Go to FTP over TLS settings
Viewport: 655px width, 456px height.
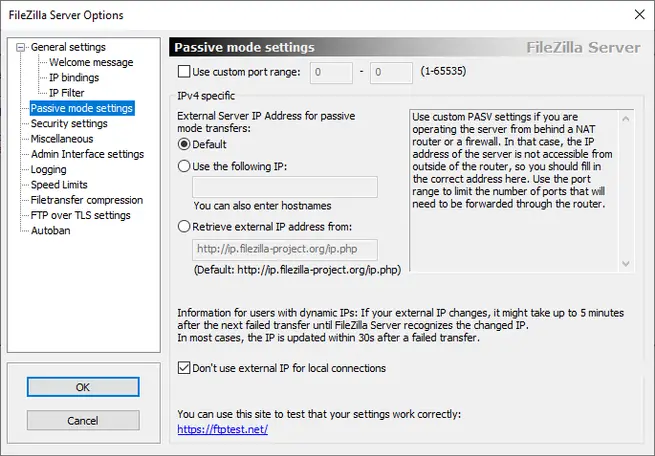(x=80, y=215)
